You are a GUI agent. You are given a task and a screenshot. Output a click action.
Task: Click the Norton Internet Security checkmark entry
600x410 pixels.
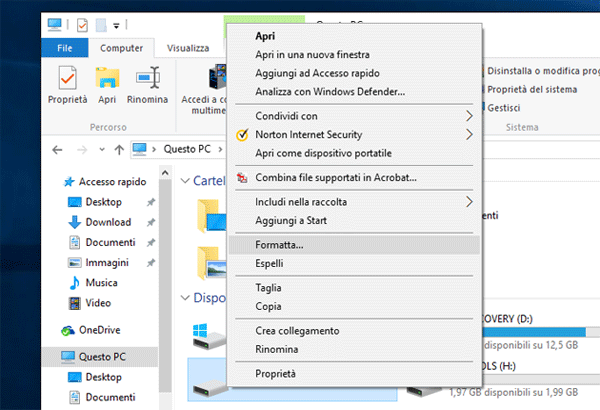[308, 134]
